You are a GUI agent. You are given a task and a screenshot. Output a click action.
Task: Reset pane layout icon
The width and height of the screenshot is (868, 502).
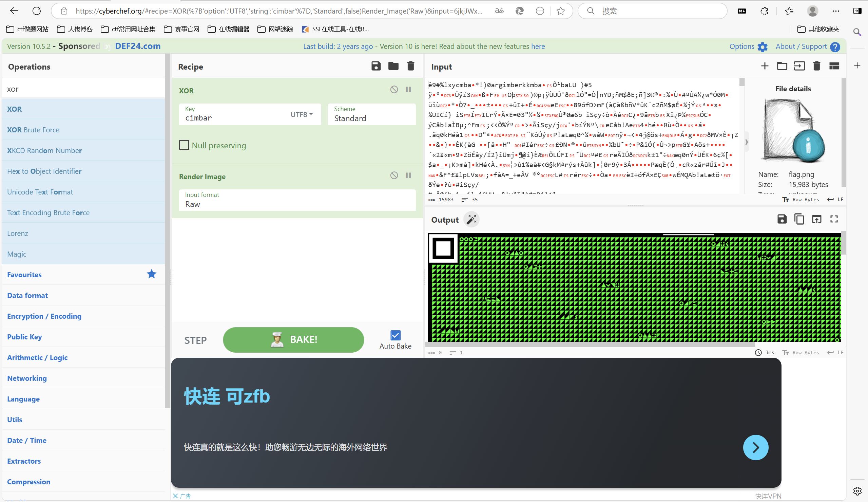pyautogui.click(x=834, y=66)
